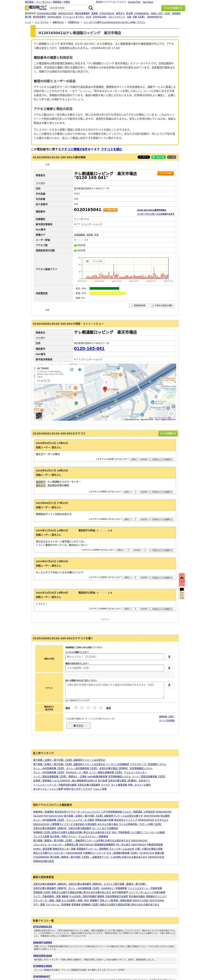Viewport: 210px width, 980px height.
Task: Open recent review number 08020591049
Action: click(x=43, y=956)
